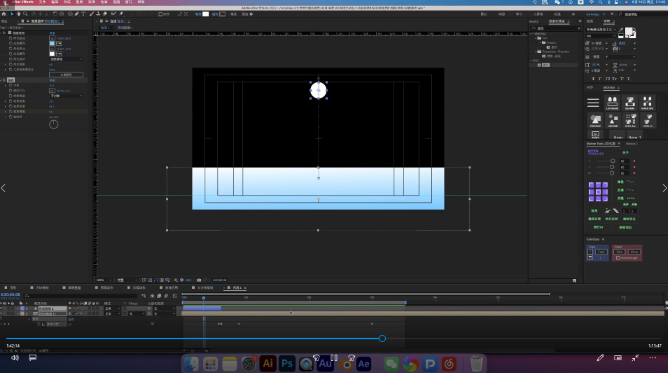Screen dimensions: 668x373
Task: Go to previous item with left chevron
Action: tap(3, 188)
